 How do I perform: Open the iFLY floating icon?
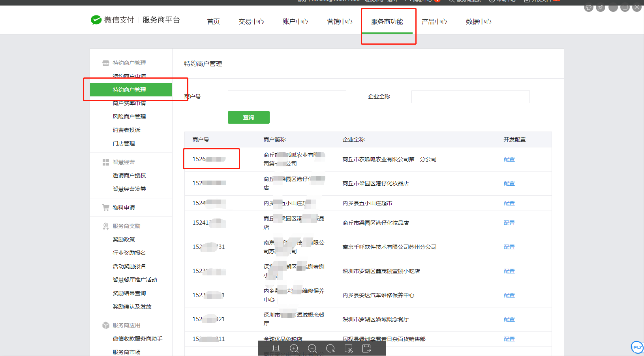tap(637, 347)
